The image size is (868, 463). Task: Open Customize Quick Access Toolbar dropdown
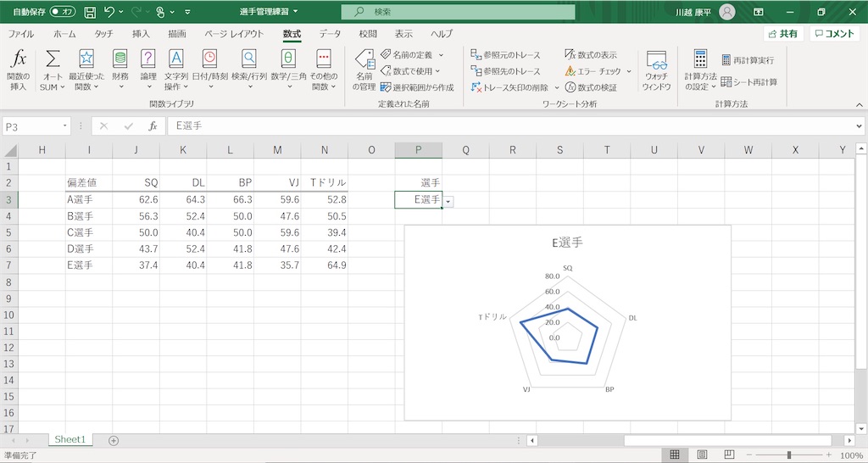pos(187,12)
